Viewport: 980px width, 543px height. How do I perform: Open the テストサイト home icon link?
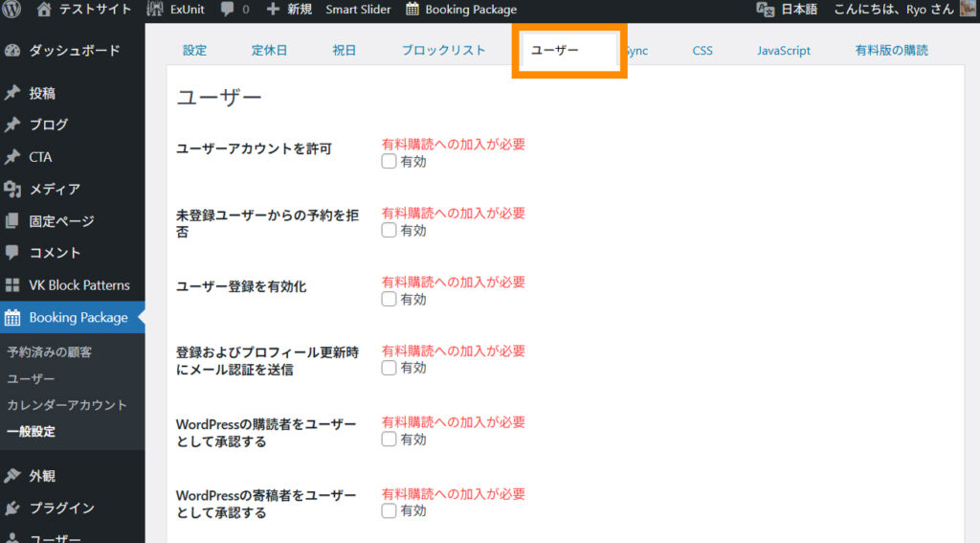[44, 10]
